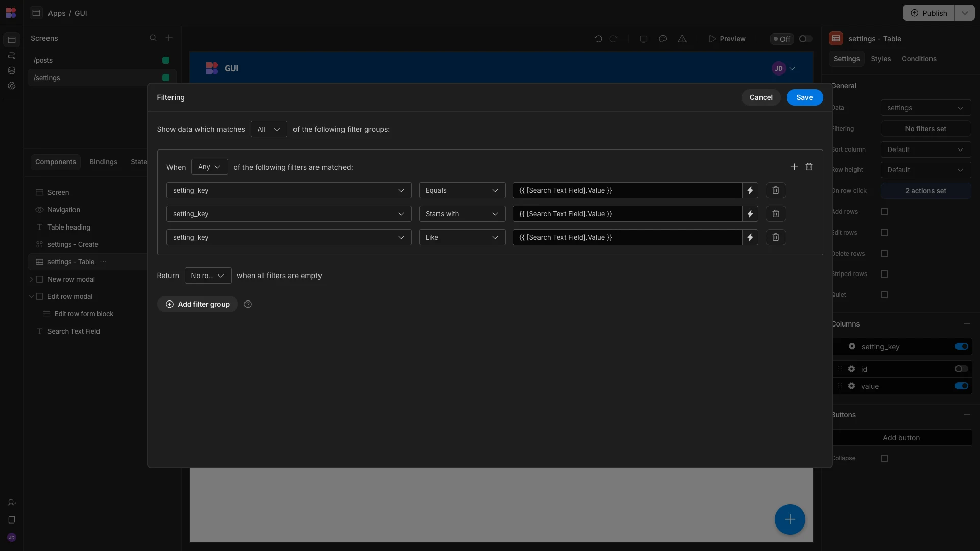The height and width of the screenshot is (551, 980).
Task: Enable the Collapse checkbox
Action: [x=885, y=458]
